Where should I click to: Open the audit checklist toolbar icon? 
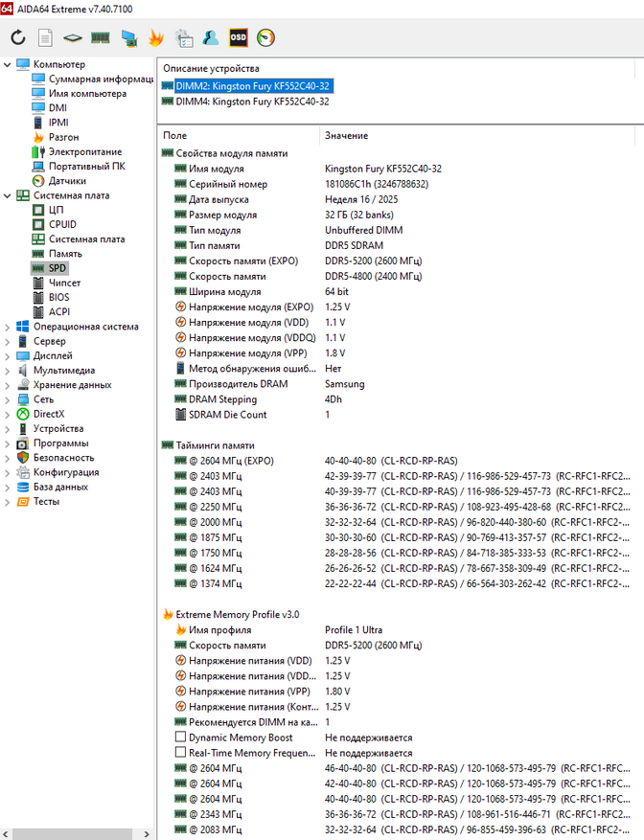coord(184,37)
